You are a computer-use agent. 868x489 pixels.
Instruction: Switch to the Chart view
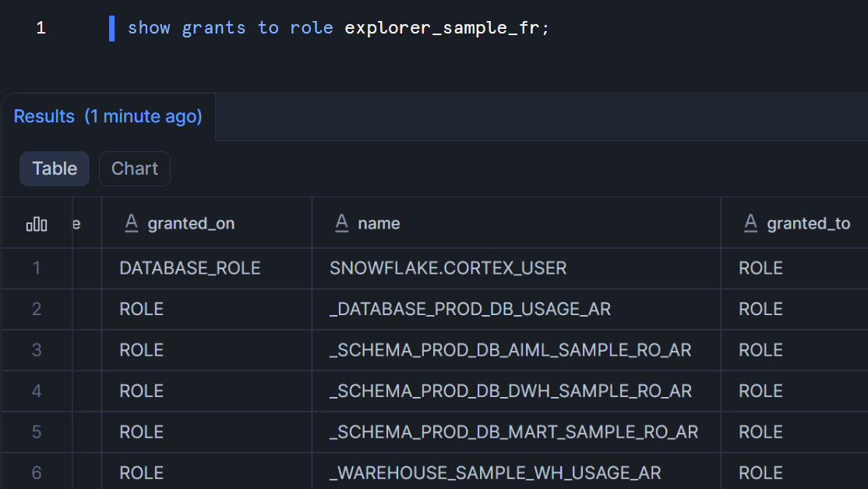pos(134,169)
